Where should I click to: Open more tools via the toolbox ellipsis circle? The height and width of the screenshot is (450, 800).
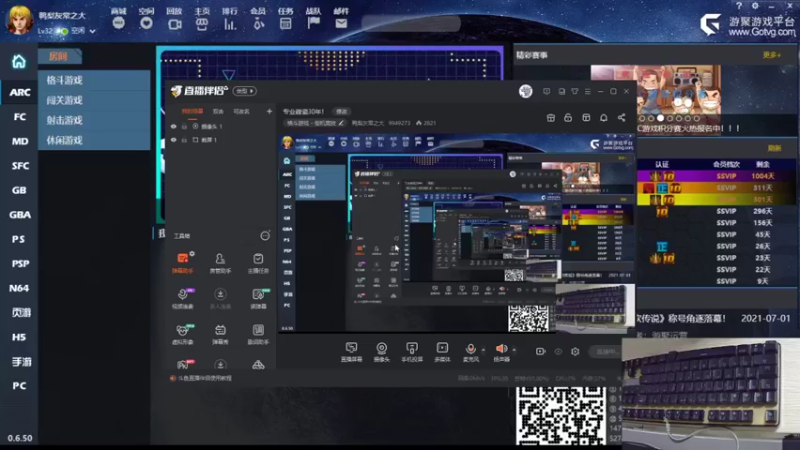[x=265, y=236]
